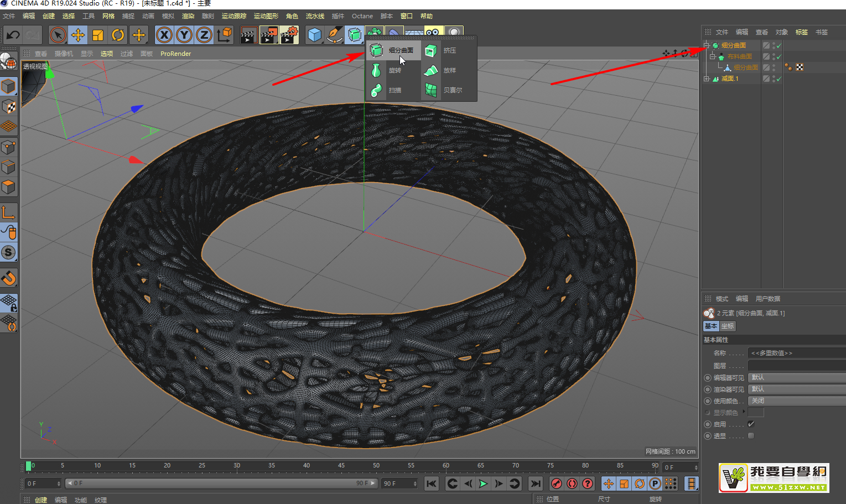Choose 细分曲面 from the generator popup

click(392, 50)
